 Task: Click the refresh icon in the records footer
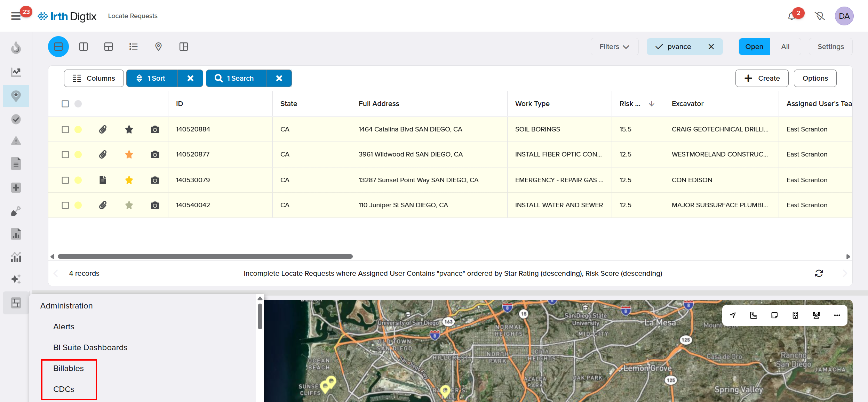[x=819, y=273]
